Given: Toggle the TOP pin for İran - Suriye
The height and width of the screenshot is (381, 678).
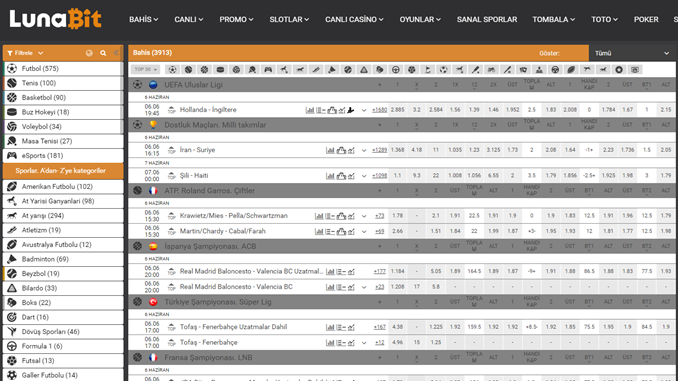Looking at the screenshot, I should (172, 150).
